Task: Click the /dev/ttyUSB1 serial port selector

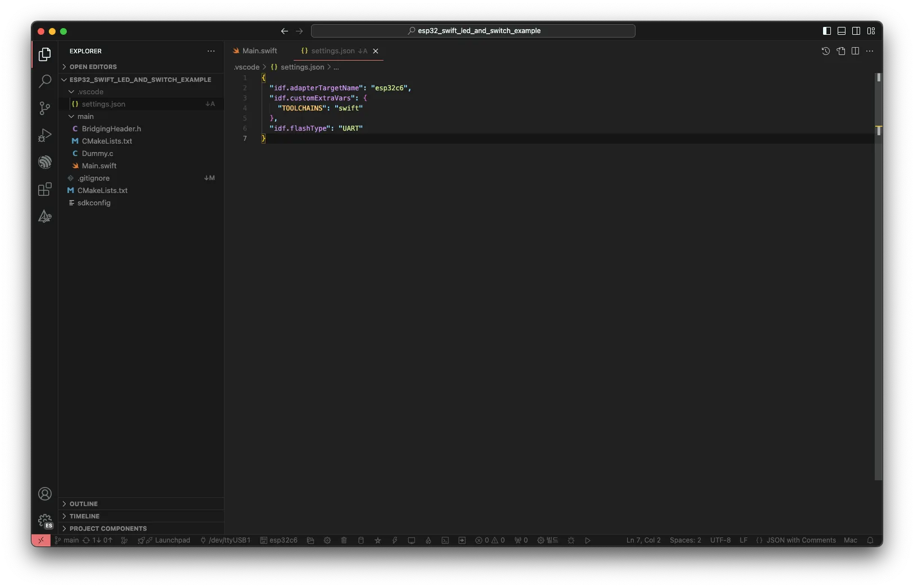Action: coord(225,540)
